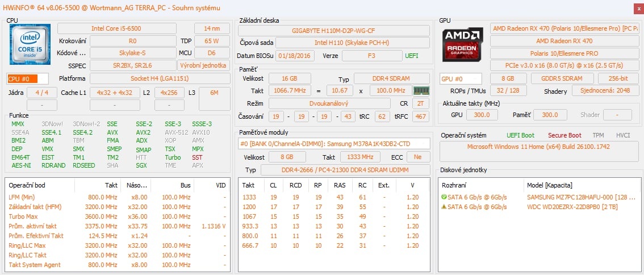Image resolution: width=644 pixels, height=275 pixels.
Task: Click the Microsoft Windows 11 Home field
Action: pyautogui.click(x=538, y=146)
